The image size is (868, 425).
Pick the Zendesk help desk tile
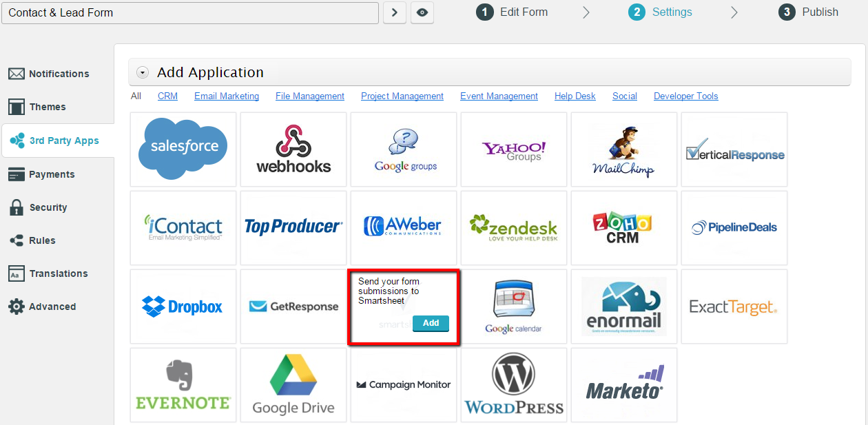(514, 228)
